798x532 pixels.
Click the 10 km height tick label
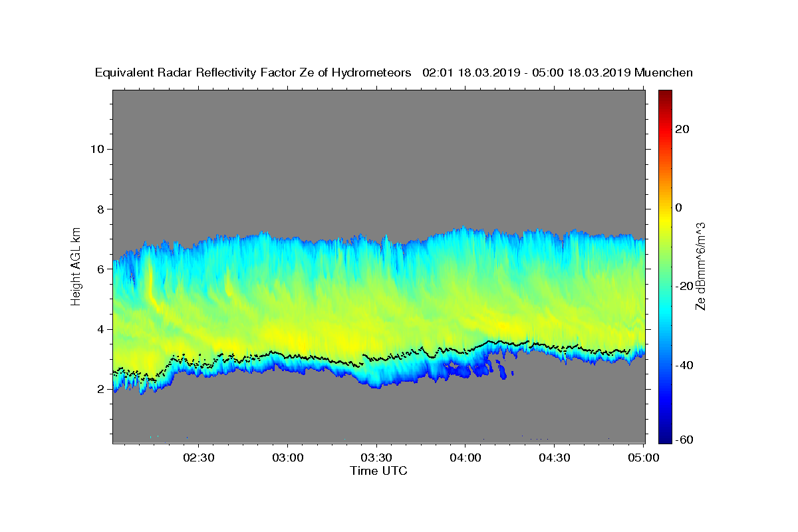point(97,149)
